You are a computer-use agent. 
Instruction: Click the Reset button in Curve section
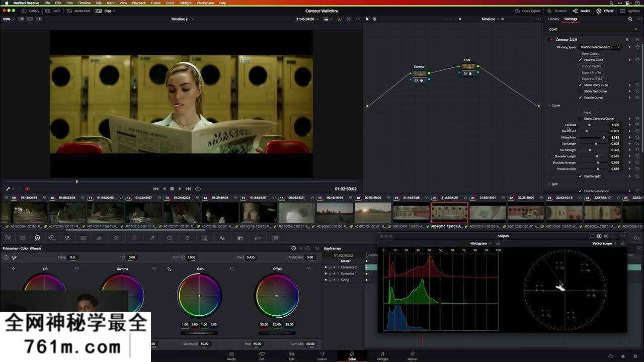(587, 112)
